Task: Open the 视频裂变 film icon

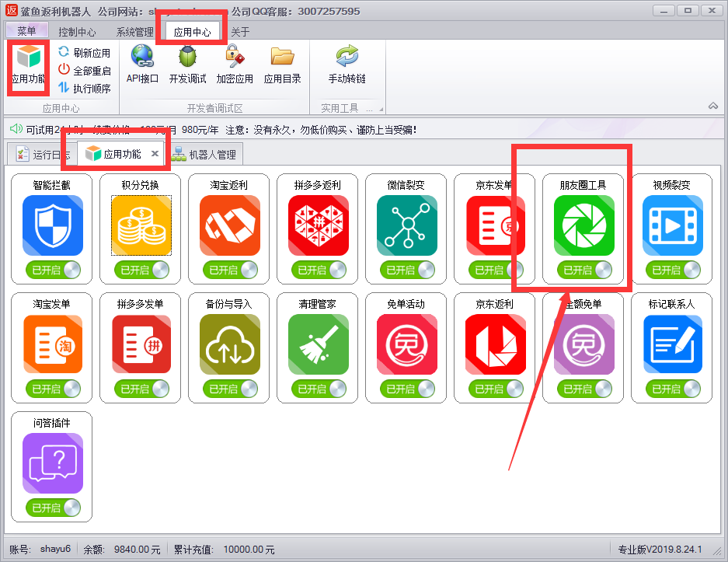Action: tap(673, 225)
